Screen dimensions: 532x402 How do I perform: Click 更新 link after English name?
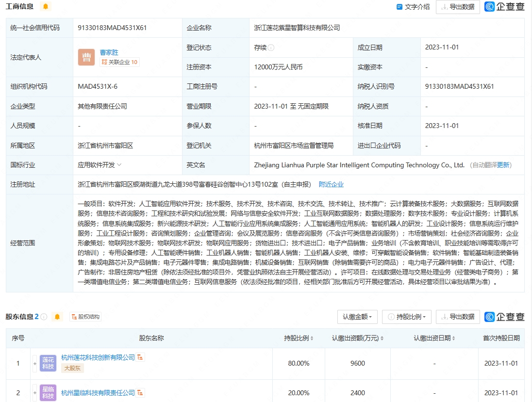click(503, 165)
